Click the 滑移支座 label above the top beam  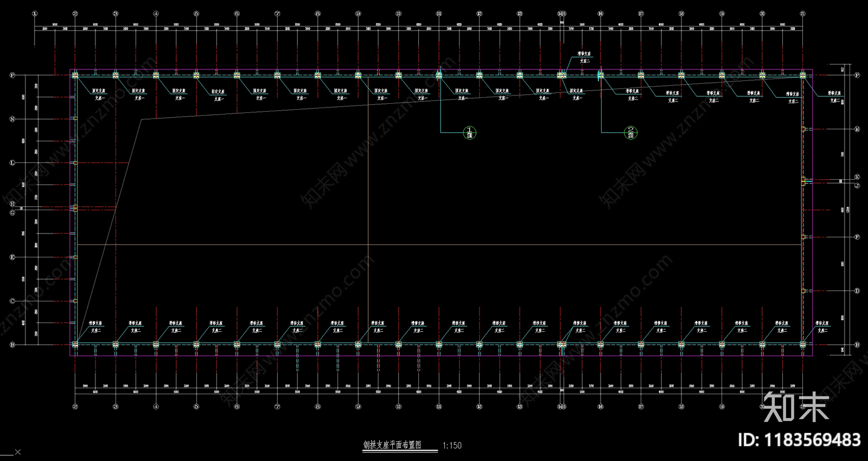click(x=584, y=54)
